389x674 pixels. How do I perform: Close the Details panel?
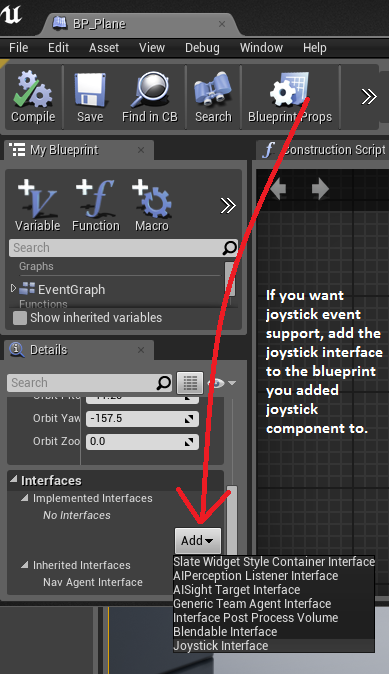(141, 350)
